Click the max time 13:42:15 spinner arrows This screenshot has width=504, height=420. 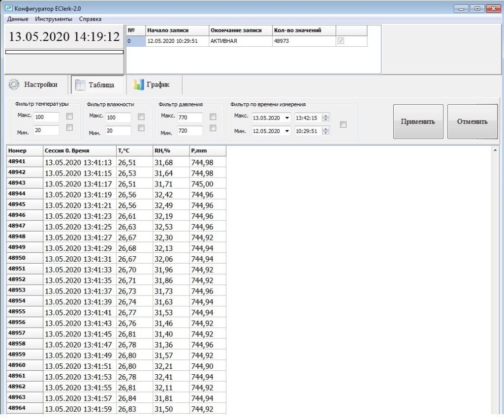coord(326,118)
